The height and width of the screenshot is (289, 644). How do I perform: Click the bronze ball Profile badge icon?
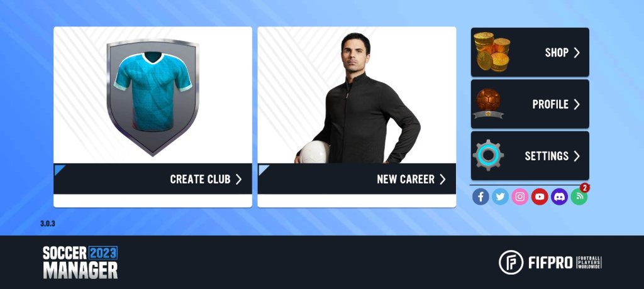(488, 104)
